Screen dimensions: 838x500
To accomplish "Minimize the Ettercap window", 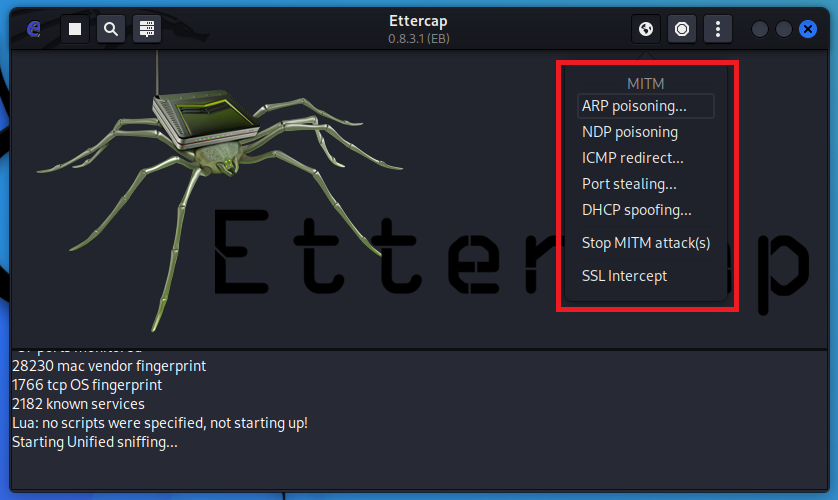I will click(759, 29).
